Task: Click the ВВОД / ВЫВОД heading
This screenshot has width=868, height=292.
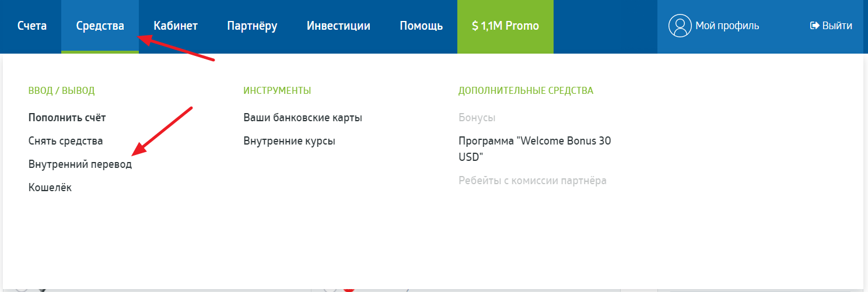Action: (61, 91)
